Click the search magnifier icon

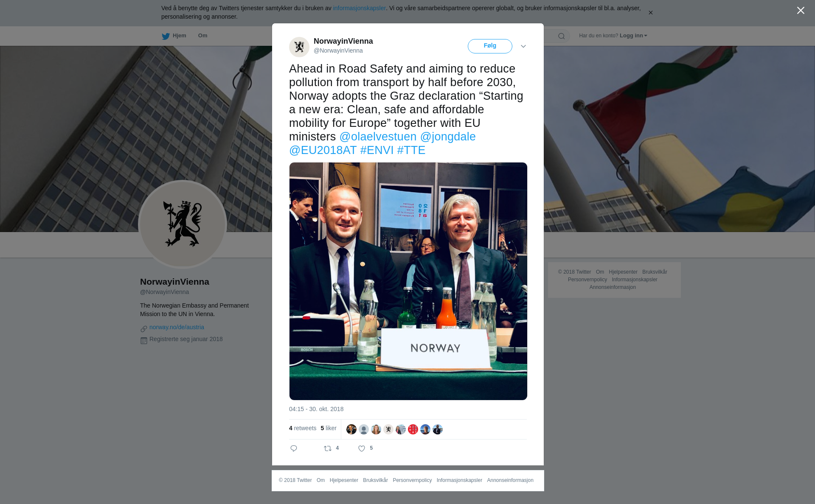click(x=562, y=36)
